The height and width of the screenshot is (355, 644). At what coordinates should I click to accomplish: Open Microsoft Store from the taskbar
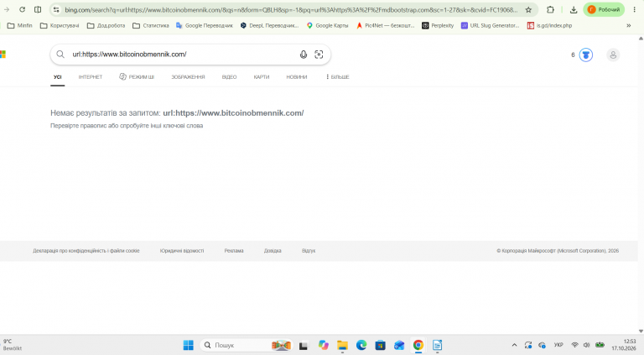(x=381, y=345)
